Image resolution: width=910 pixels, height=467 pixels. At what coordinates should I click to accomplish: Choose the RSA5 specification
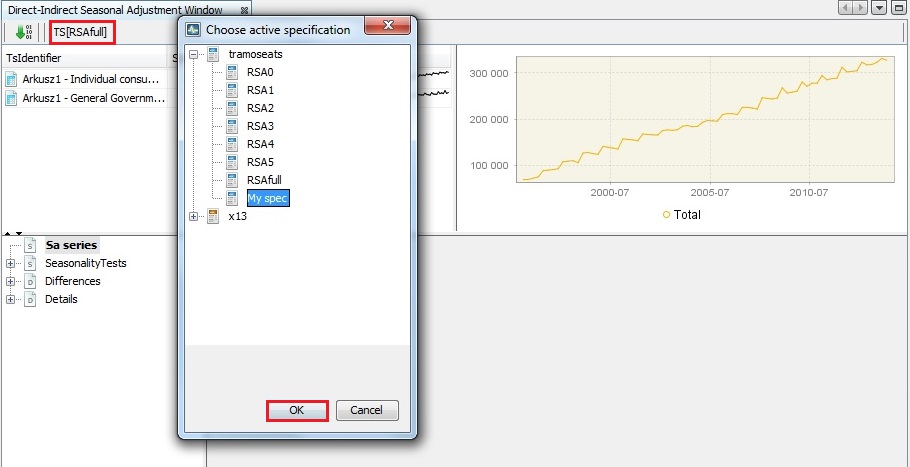(x=260, y=162)
